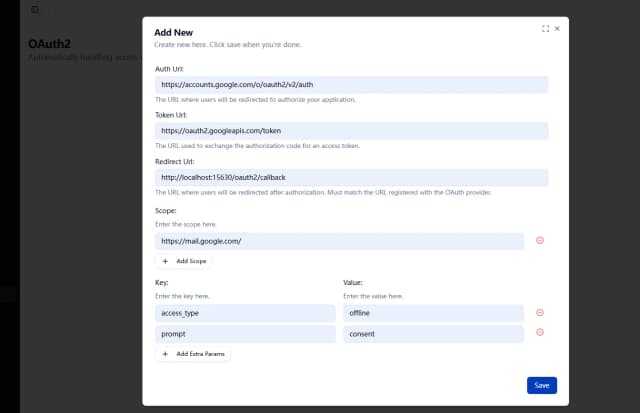
Task: Save the OAuth2 configuration
Action: pyautogui.click(x=541, y=385)
